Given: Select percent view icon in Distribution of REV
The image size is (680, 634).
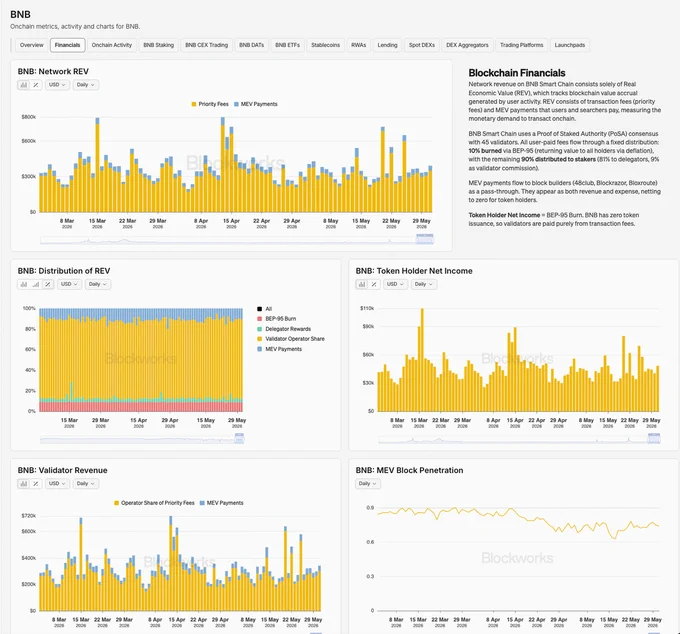Looking at the screenshot, I should 48,284.
